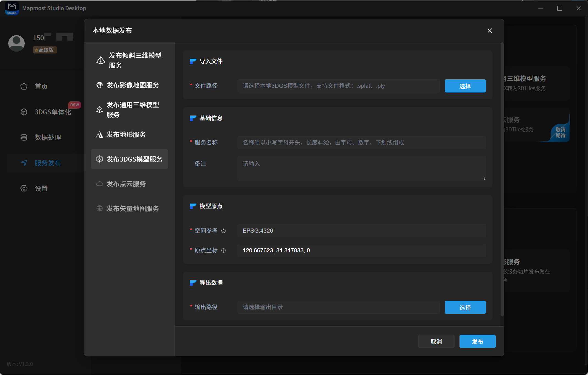Viewport: 588px width, 375px height.
Task: Click the help icon next to 原点坐标
Action: (x=224, y=250)
